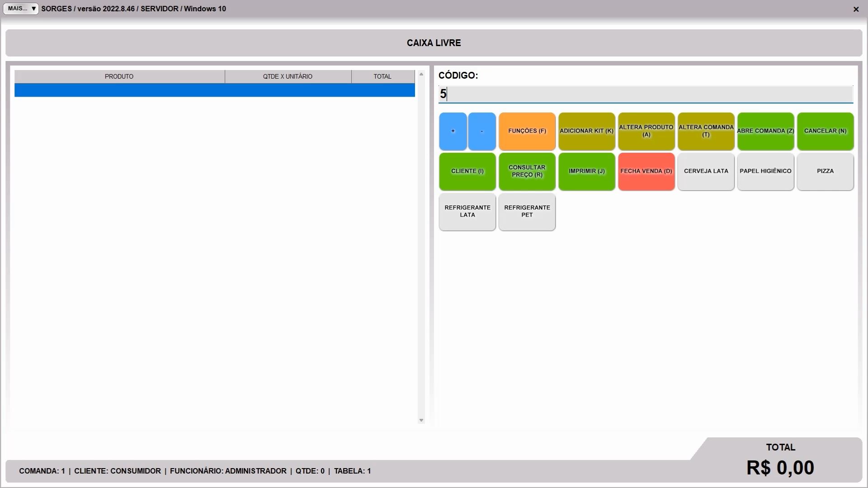Cancel sale with CANCELAR (N) button
868x488 pixels.
825,131
